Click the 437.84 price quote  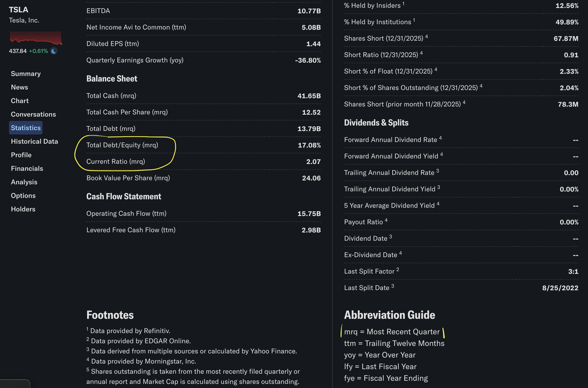[x=18, y=51]
